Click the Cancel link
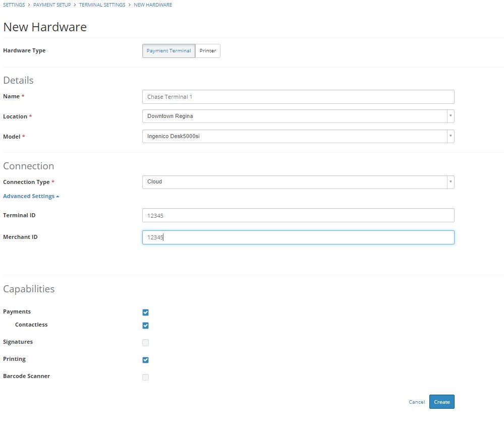The height and width of the screenshot is (442, 504). pyautogui.click(x=416, y=402)
